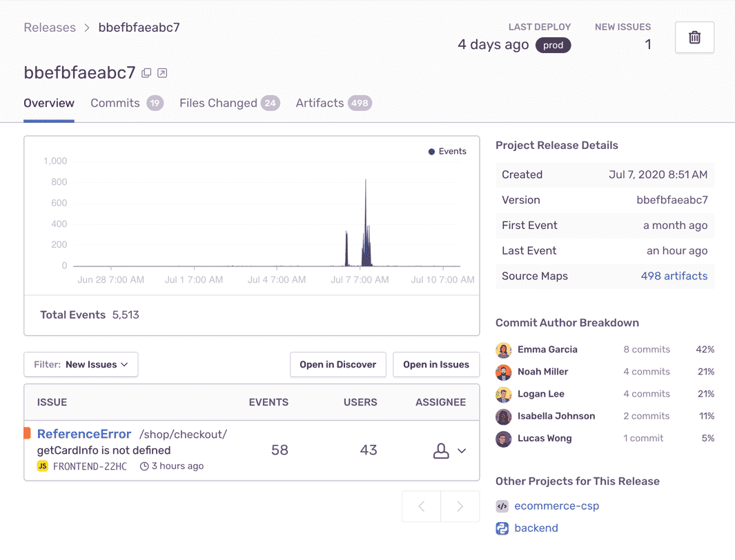Click the Open in Discover button
735x560 pixels.
tap(338, 364)
